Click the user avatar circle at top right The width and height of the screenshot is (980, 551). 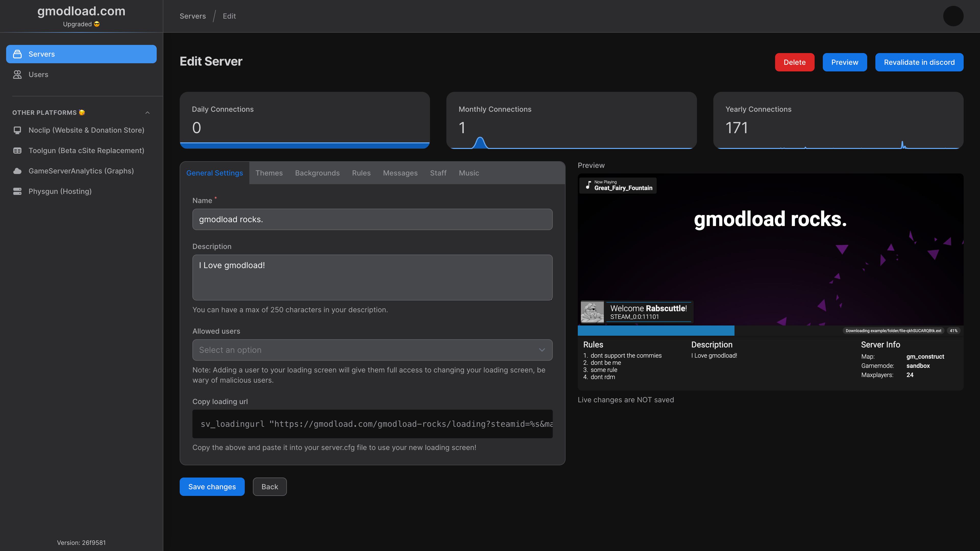coord(953,16)
